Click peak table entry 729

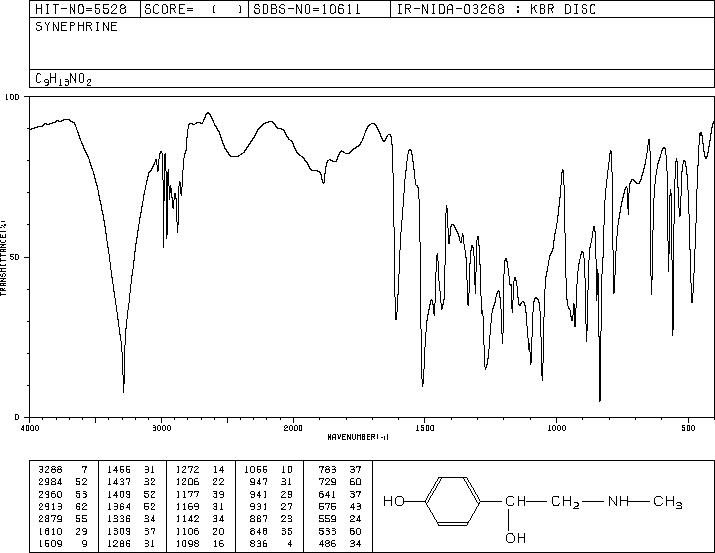(327, 481)
